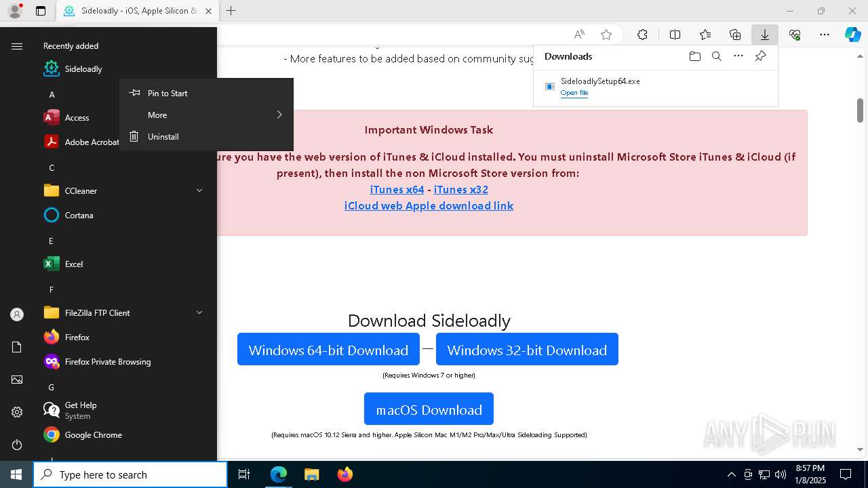The height and width of the screenshot is (488, 868).
Task: Open Microsoft Edge from the taskbar
Action: (x=279, y=474)
